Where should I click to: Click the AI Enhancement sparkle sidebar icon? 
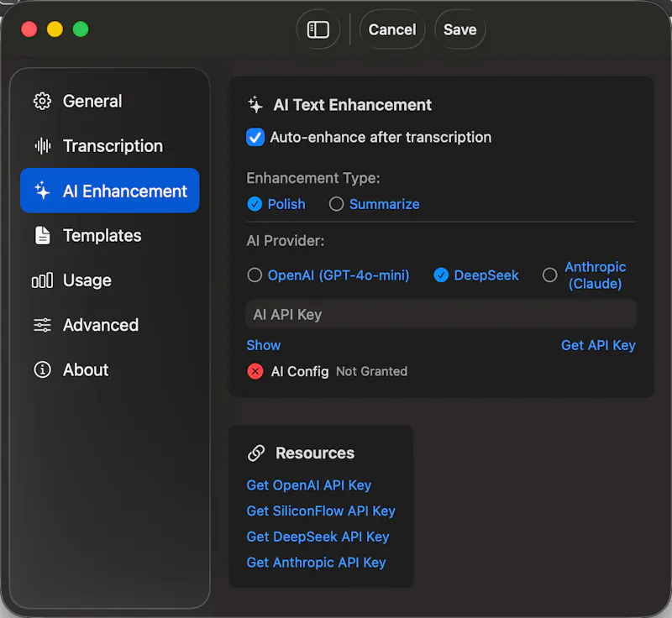pos(43,191)
